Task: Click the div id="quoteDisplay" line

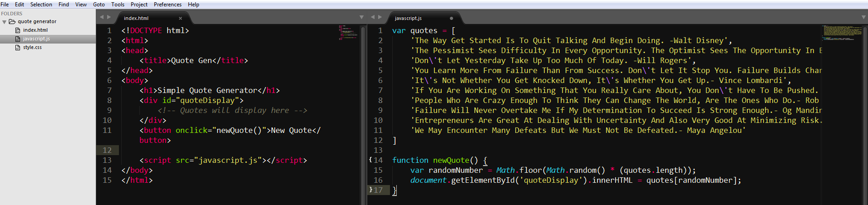Action: [x=191, y=100]
